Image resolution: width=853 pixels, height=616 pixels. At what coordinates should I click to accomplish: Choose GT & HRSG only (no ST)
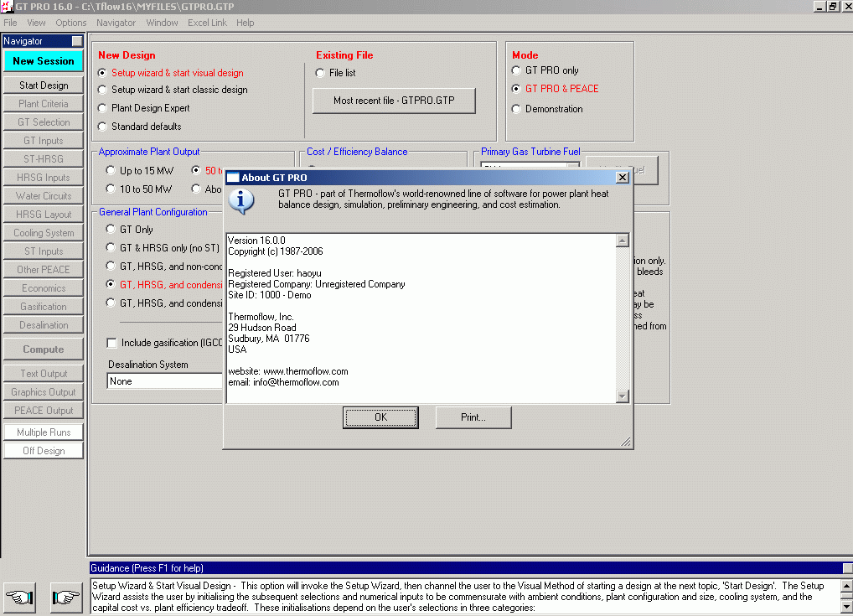point(111,247)
